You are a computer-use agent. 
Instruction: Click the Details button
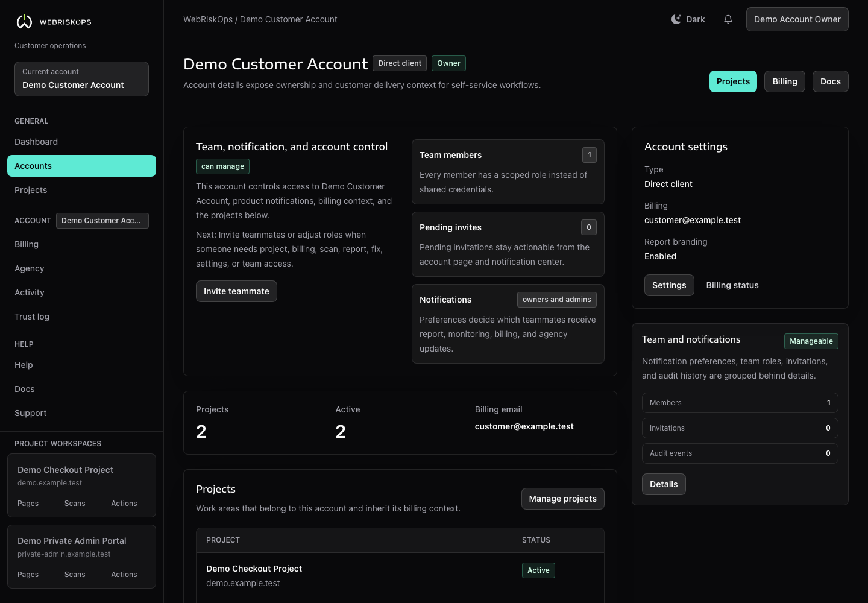664,484
